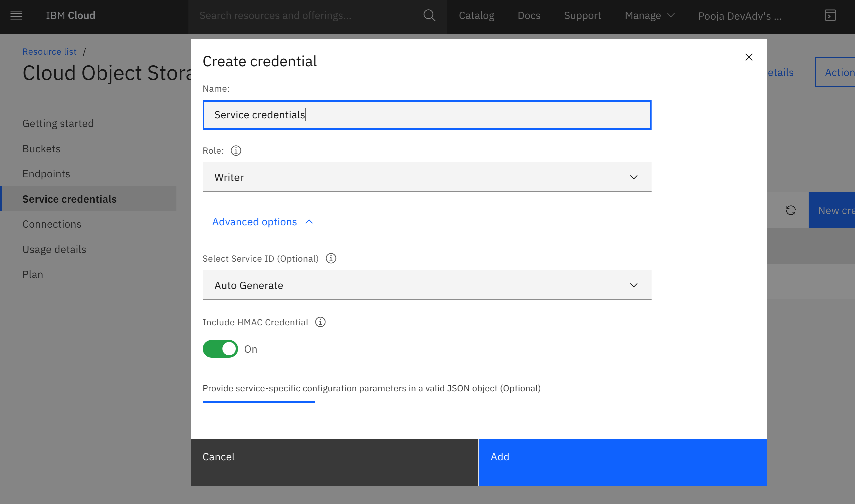Open Usage details in the sidebar
This screenshot has width=855, height=504.
(54, 249)
